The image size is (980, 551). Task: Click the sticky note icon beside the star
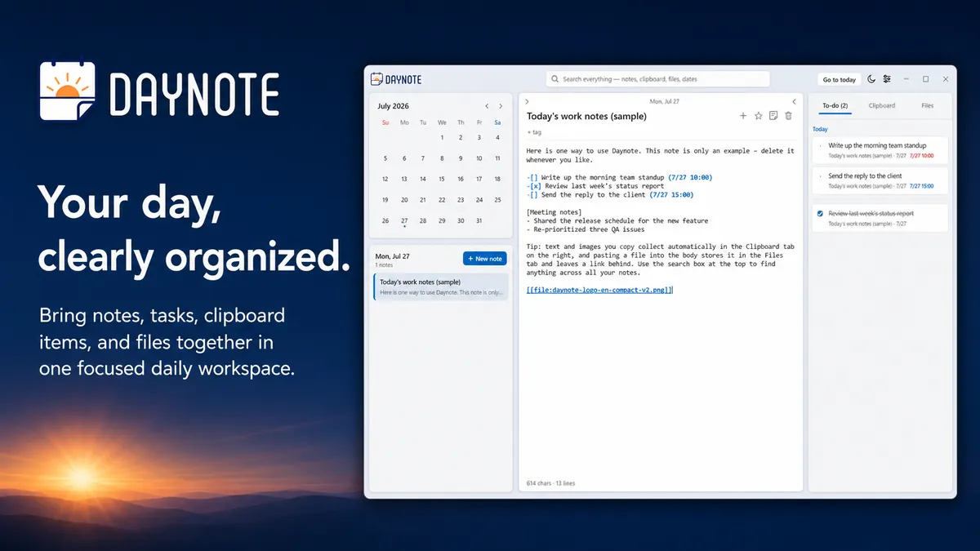click(x=773, y=116)
